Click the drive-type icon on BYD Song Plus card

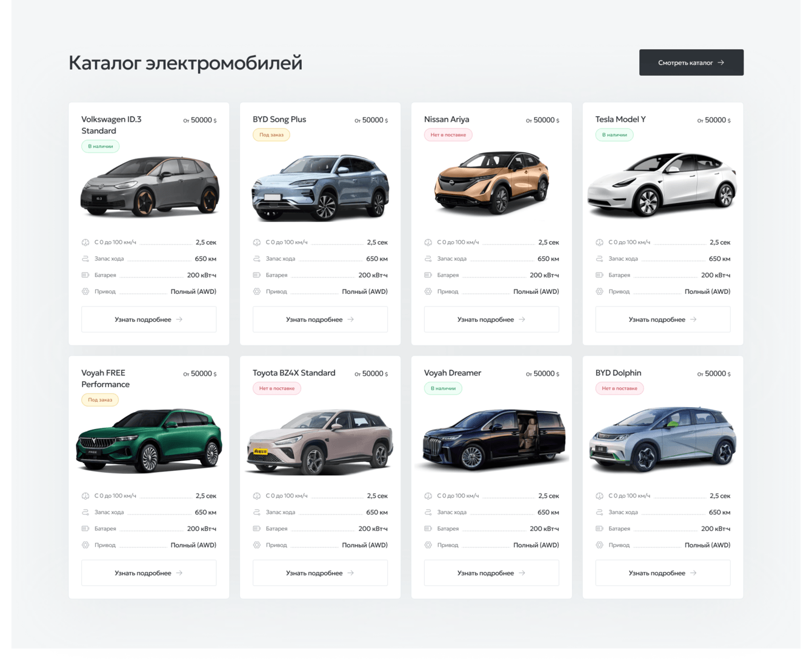(x=257, y=291)
